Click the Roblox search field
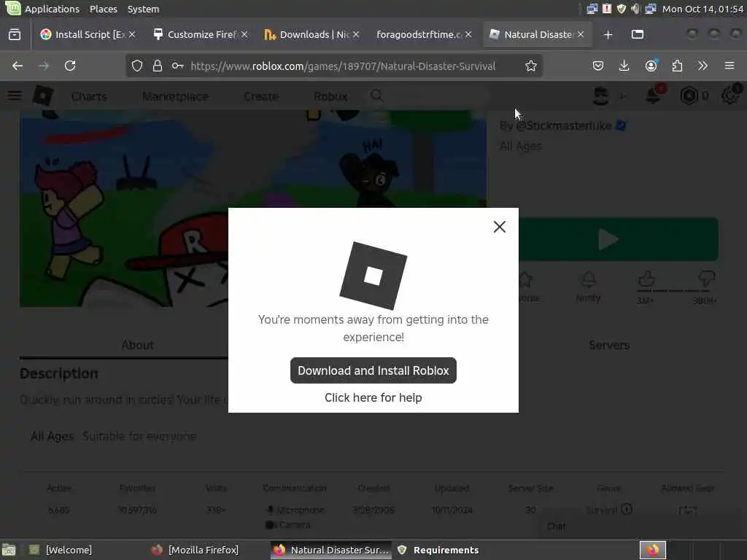Viewport: 747px width, 560px height. point(429,96)
